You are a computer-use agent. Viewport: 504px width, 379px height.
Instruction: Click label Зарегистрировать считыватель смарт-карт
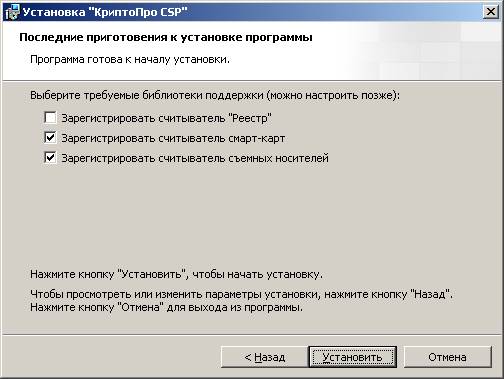[173, 138]
